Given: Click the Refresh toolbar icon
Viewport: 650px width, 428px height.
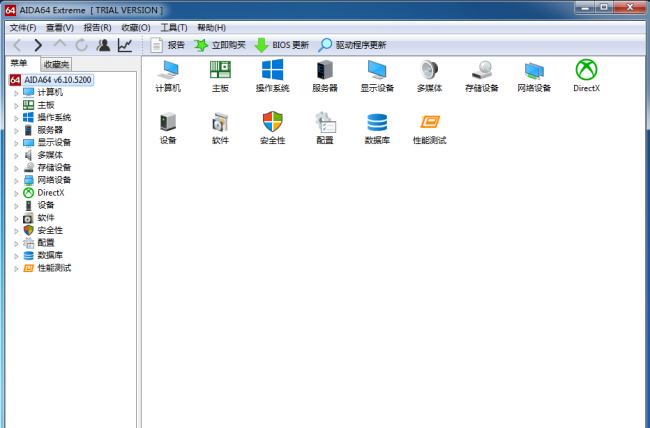Looking at the screenshot, I should point(82,45).
